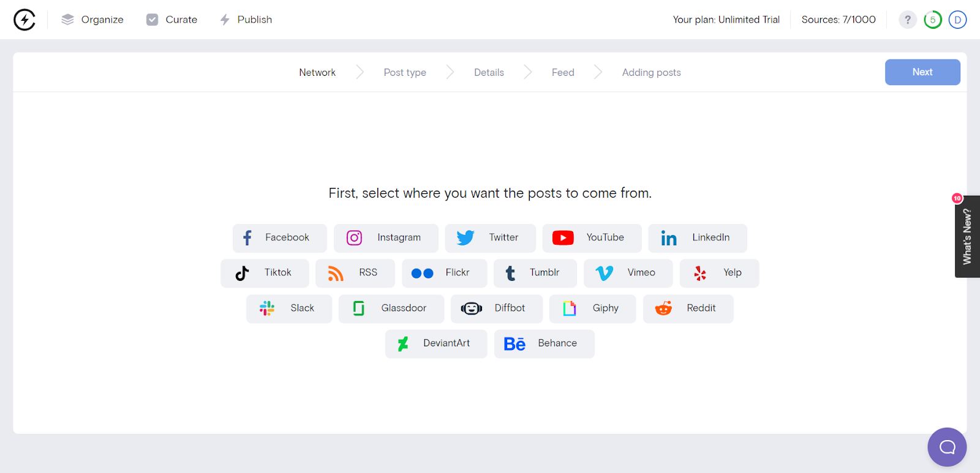Pick Reddit as the source network

click(x=688, y=309)
